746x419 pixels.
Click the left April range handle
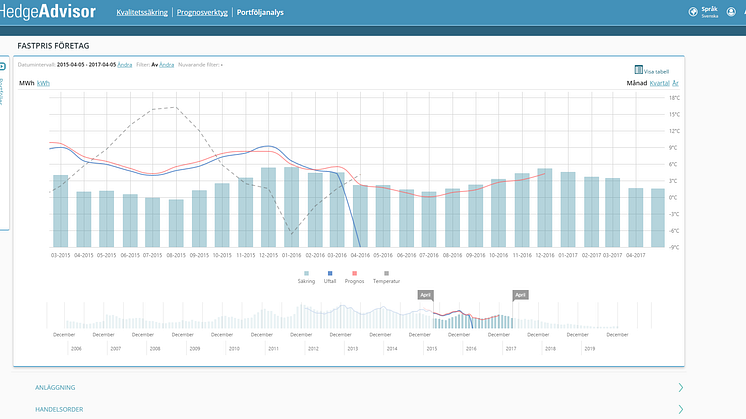[425, 295]
